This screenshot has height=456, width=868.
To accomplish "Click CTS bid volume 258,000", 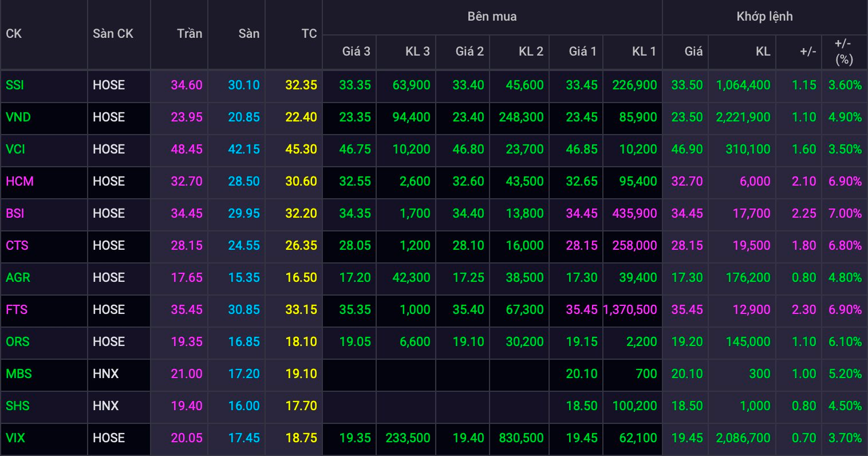I will pos(634,246).
